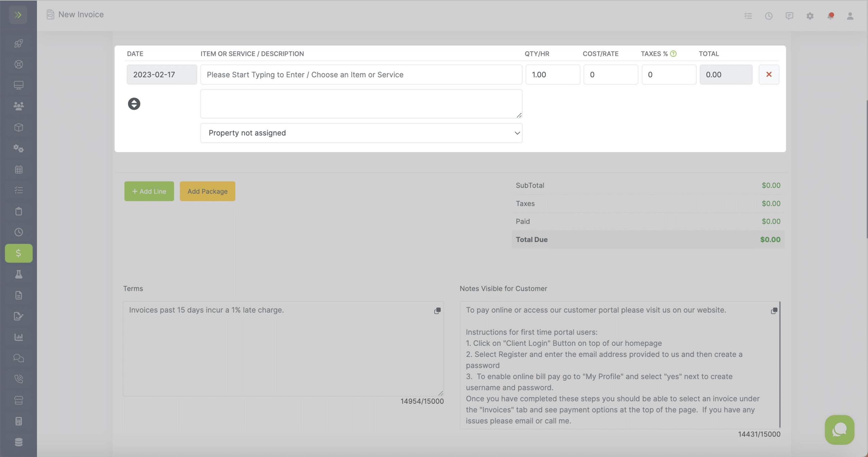Click the Add Line button
868x457 pixels.
click(149, 191)
